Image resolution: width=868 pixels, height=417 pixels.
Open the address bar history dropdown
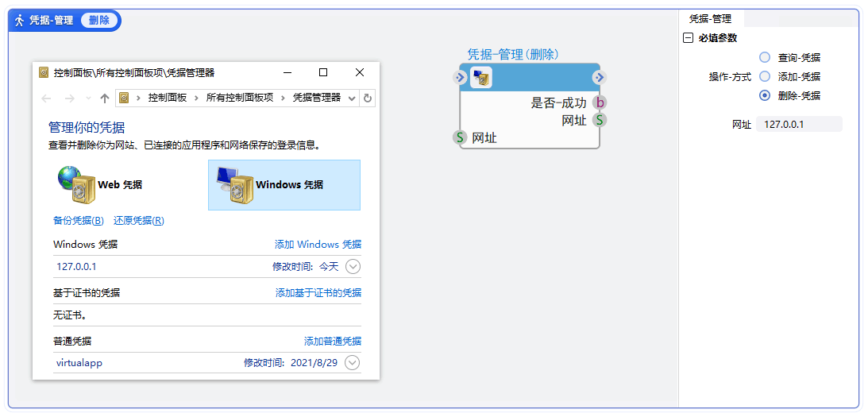click(x=352, y=98)
